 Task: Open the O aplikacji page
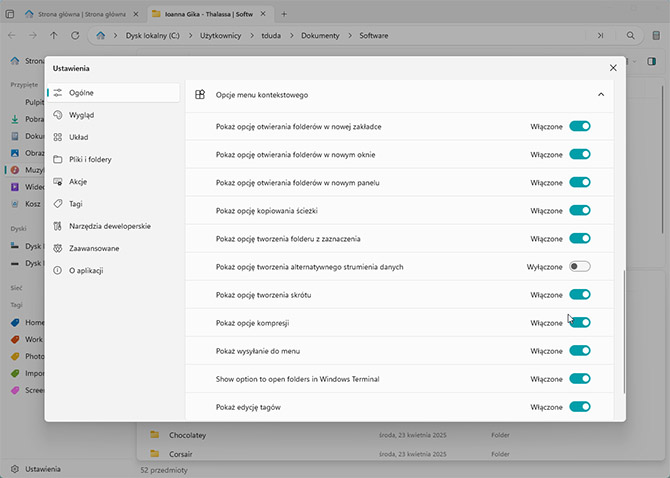(x=113, y=270)
